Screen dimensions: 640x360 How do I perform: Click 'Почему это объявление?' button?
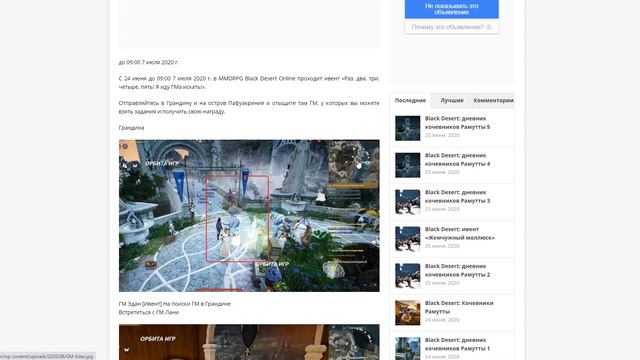point(451,27)
